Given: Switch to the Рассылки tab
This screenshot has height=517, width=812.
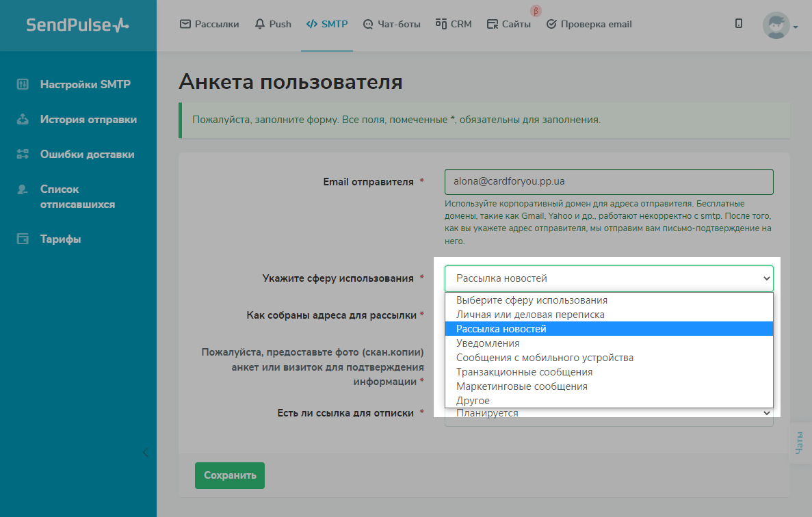Looking at the screenshot, I should pyautogui.click(x=209, y=24).
